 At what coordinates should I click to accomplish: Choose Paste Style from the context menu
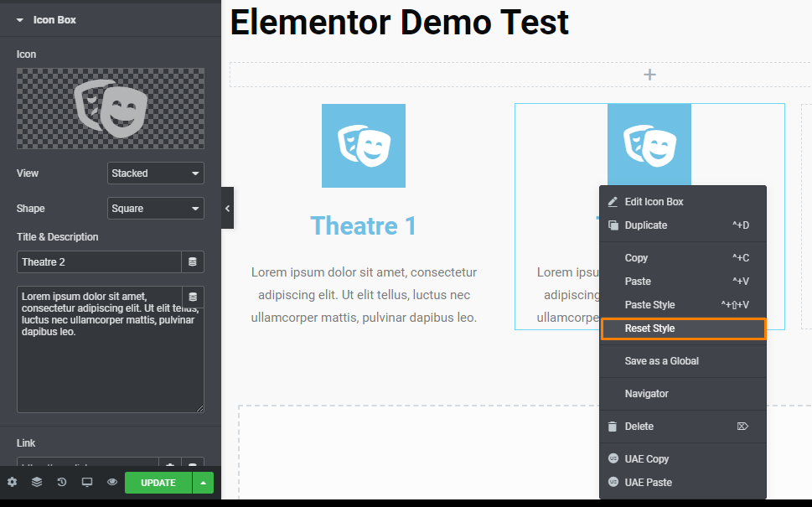click(683, 304)
